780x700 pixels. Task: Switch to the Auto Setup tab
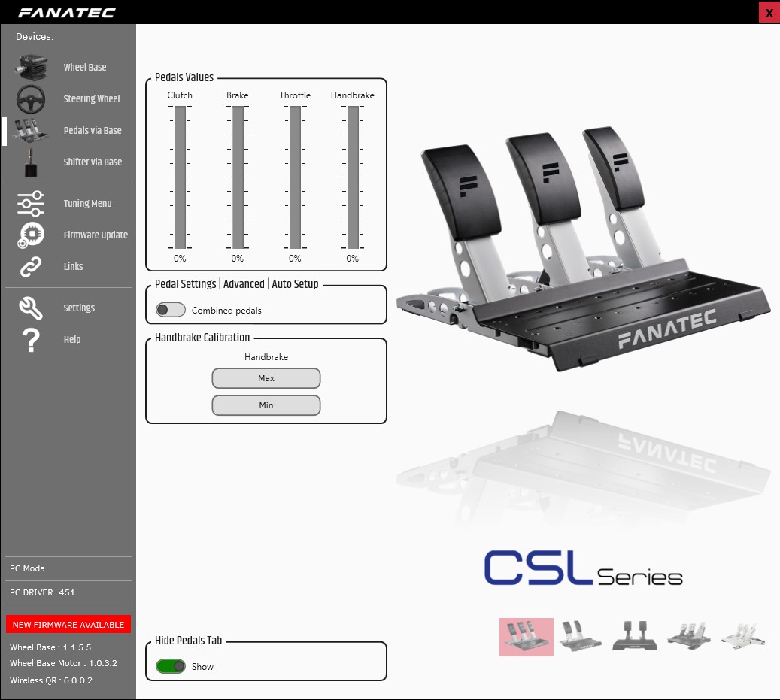pos(295,284)
